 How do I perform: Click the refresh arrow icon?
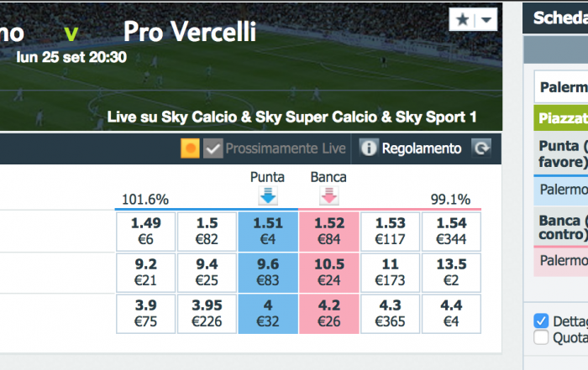(481, 149)
